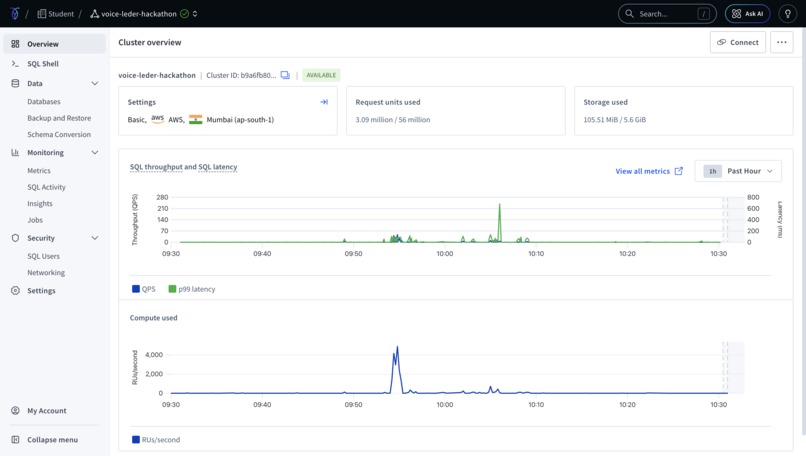The width and height of the screenshot is (806, 456).
Task: Open Databases page
Action: coord(44,102)
